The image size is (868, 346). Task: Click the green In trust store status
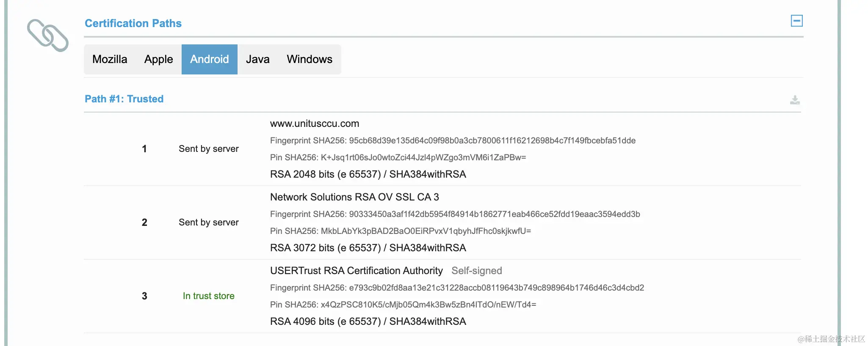coord(208,296)
